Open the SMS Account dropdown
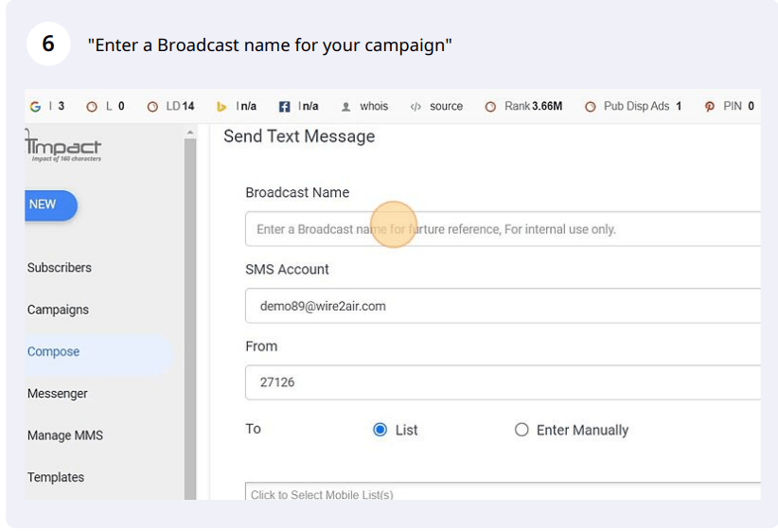 (503, 306)
